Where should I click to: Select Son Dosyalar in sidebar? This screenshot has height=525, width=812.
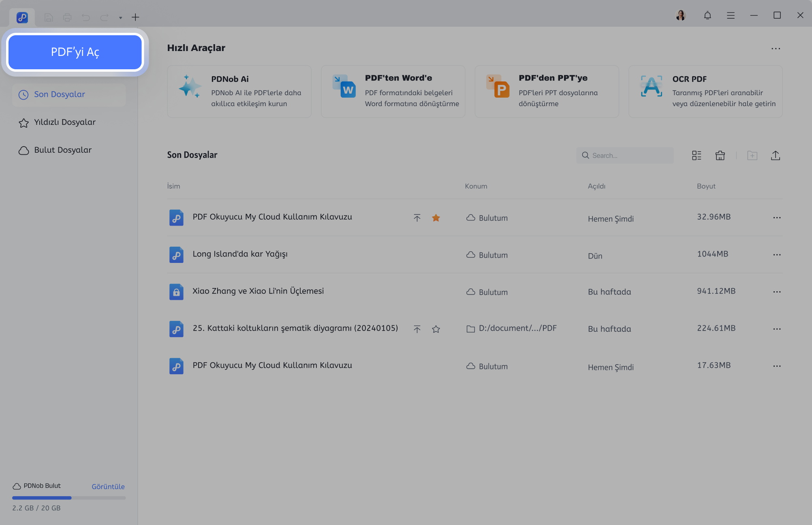(x=69, y=95)
